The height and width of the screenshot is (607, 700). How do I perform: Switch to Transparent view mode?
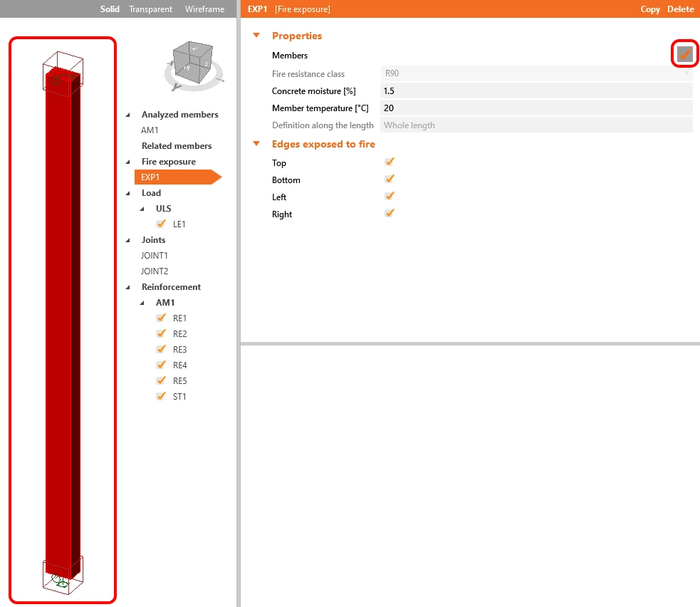coord(150,9)
